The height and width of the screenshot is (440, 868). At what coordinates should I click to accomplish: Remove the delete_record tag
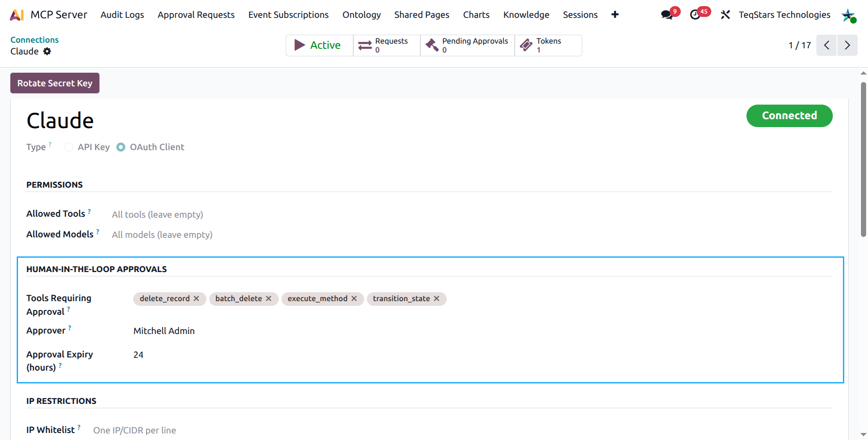pos(197,299)
